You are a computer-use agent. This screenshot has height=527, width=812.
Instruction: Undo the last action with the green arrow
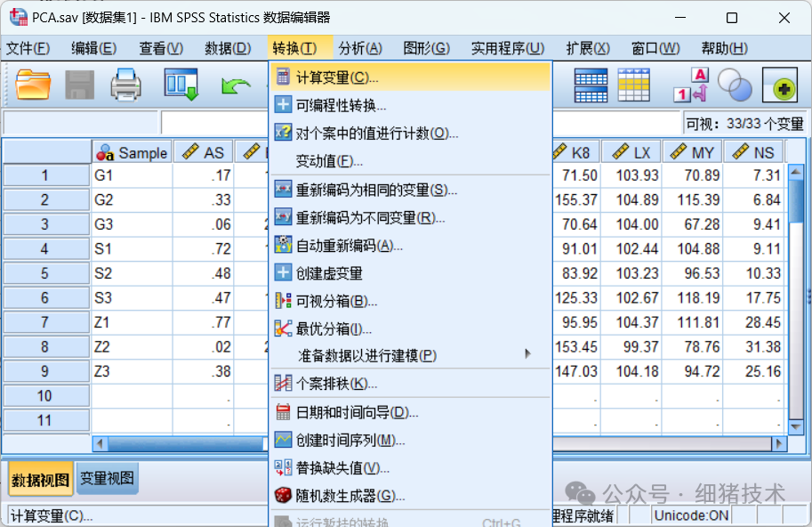(x=235, y=86)
